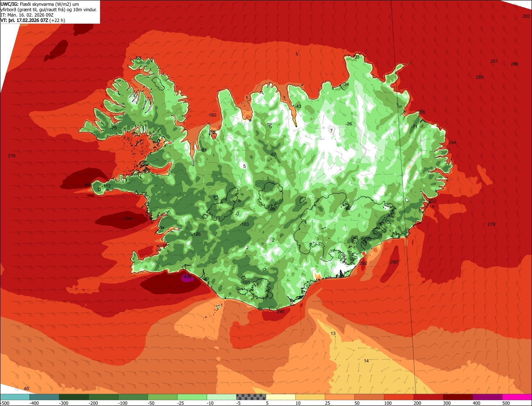Click the value 33 at the northern tip
Image resolution: width=532 pixels, height=406 pixels.
357,57
